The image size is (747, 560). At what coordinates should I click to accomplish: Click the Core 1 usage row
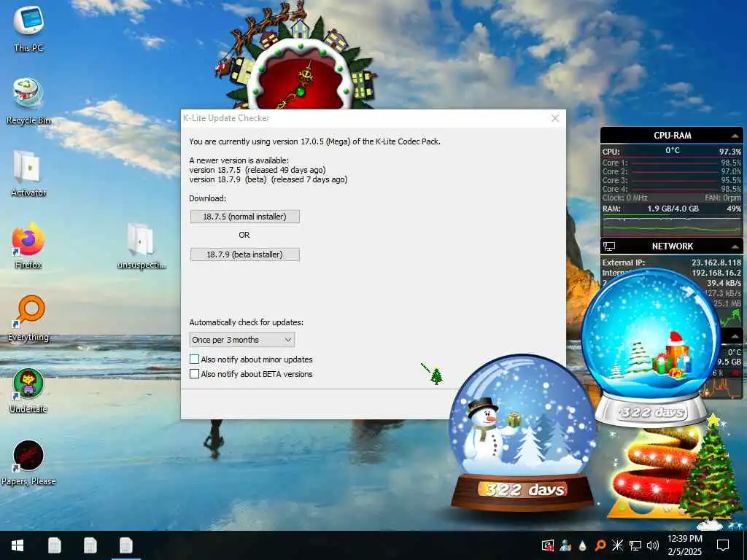tap(672, 163)
